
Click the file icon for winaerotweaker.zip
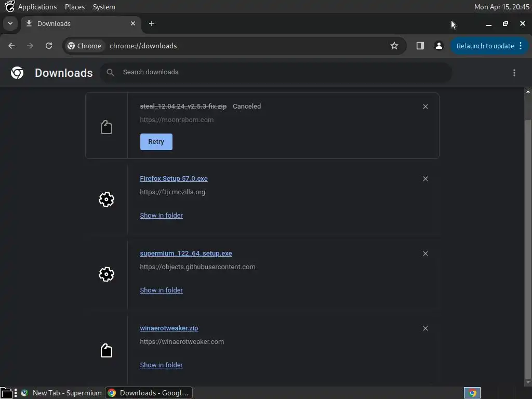[x=106, y=351]
